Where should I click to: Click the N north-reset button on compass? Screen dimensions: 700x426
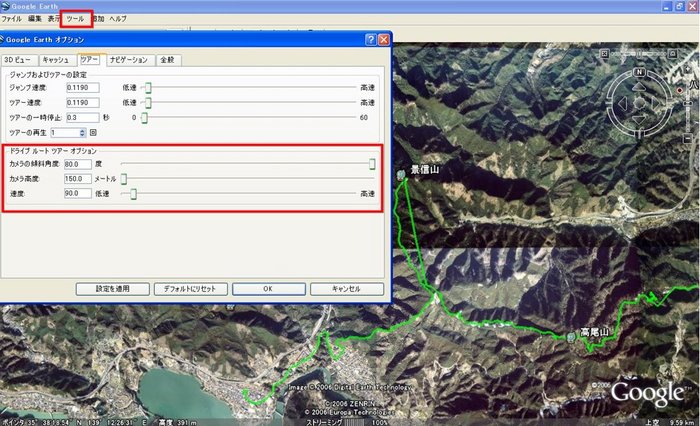639,72
